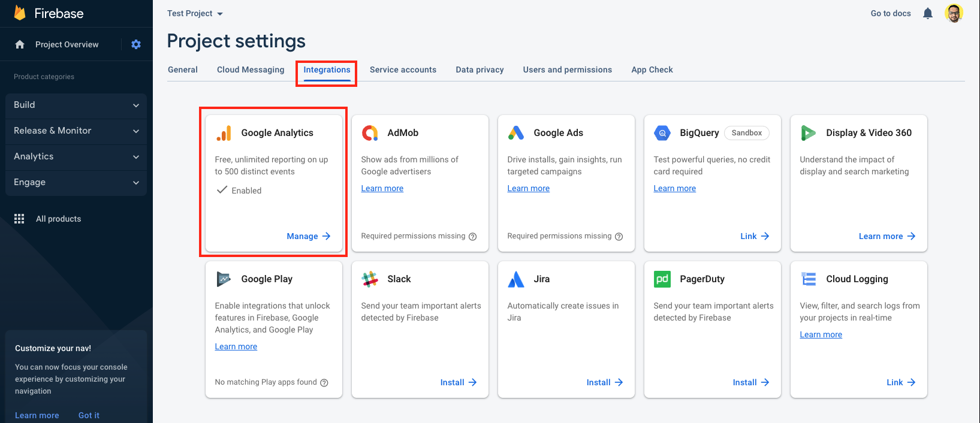The height and width of the screenshot is (423, 980).
Task: Switch to the Cloud Messaging tab
Action: click(251, 70)
